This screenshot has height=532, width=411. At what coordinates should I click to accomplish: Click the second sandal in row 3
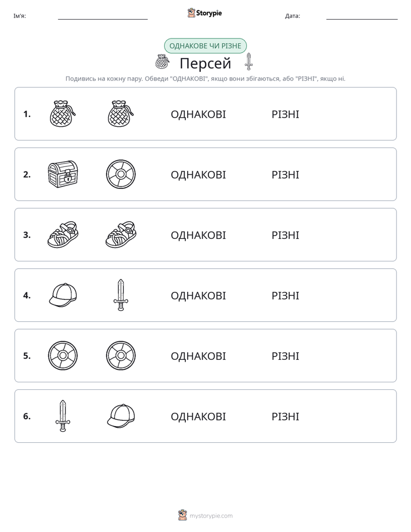coord(121,234)
